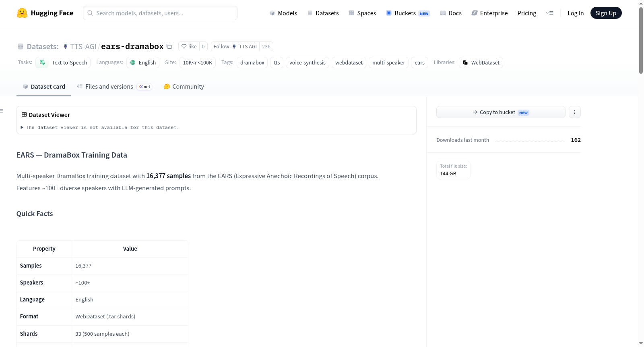Viewport: 644px width, 347px height.
Task: Click the Sign Up button
Action: tap(606, 13)
